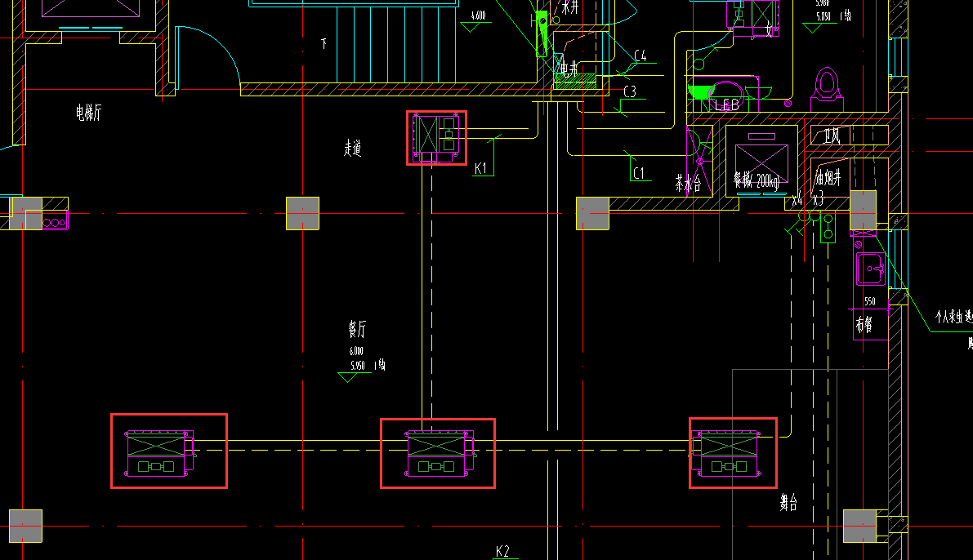Click the 走道 corridor label
Image resolution: width=973 pixels, height=560 pixels.
pyautogui.click(x=352, y=148)
